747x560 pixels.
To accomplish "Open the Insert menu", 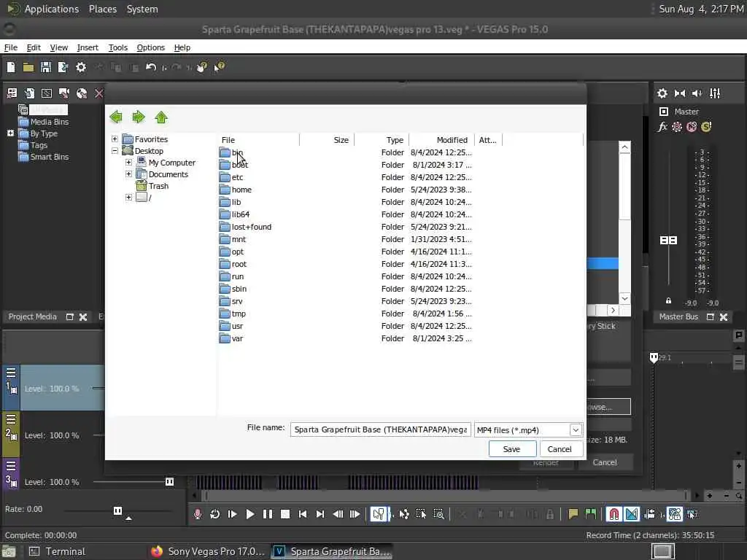I will point(88,47).
